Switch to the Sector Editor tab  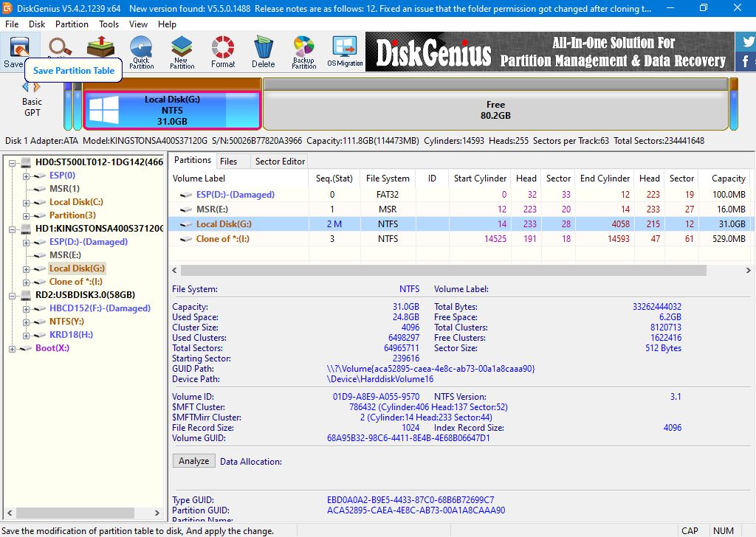[x=280, y=161]
